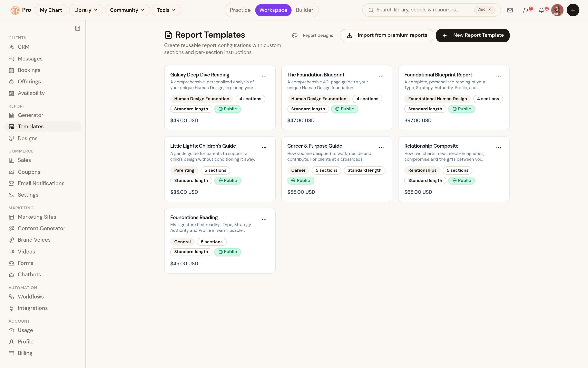Open Bookings in the sidebar
The width and height of the screenshot is (588, 368).
43,70
